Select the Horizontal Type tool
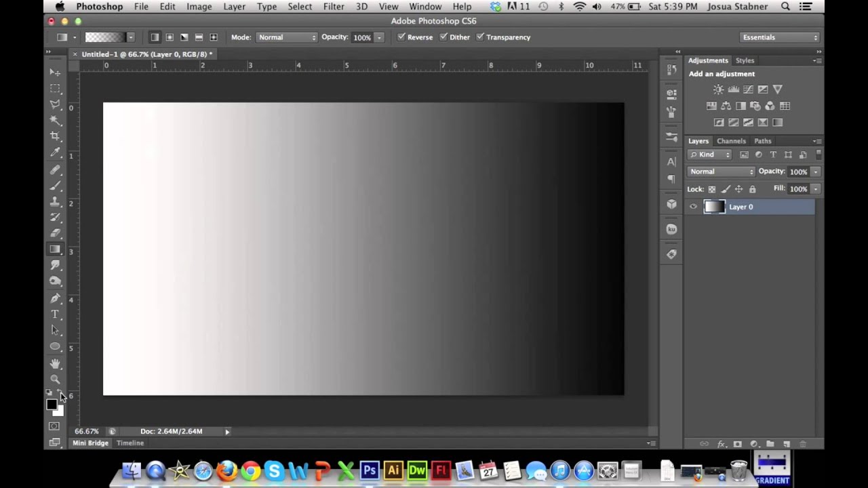The height and width of the screenshot is (488, 868). click(55, 314)
